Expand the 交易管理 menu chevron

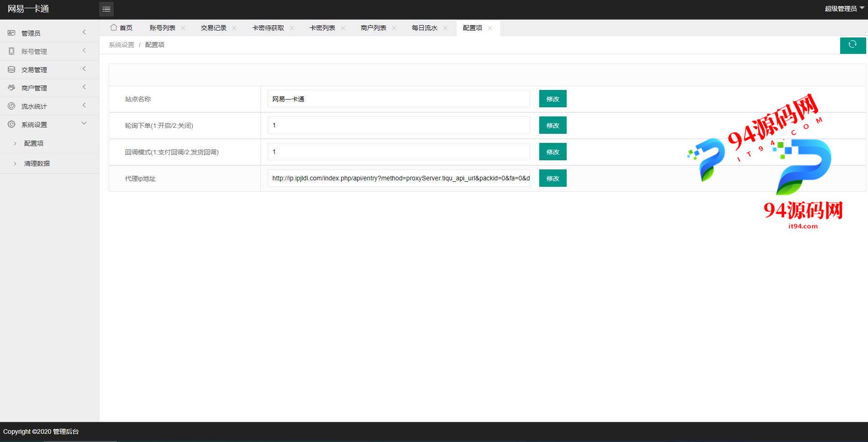[x=84, y=68]
